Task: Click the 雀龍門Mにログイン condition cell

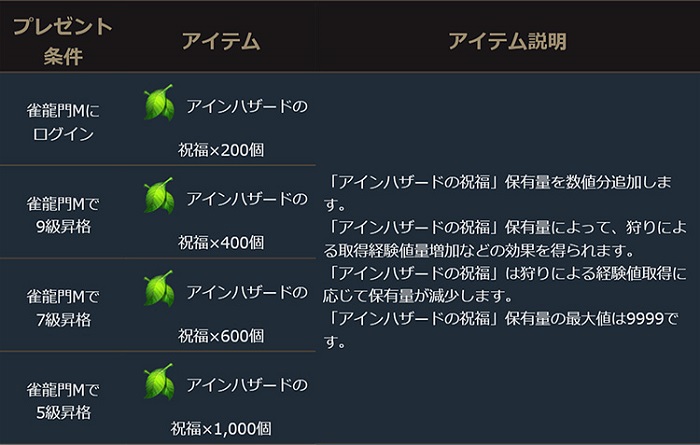Action: [x=63, y=122]
